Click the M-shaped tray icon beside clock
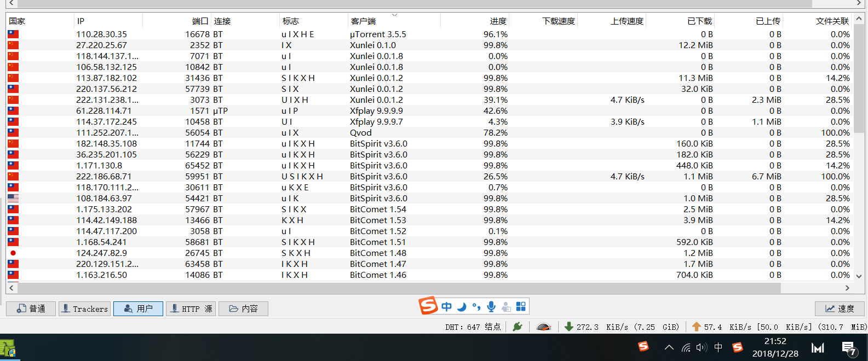 point(818,348)
